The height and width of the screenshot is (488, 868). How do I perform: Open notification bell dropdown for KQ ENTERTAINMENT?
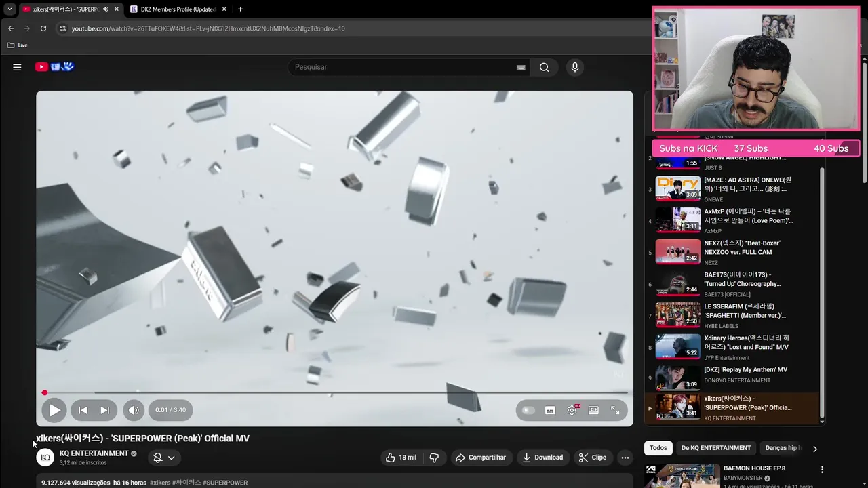point(163,457)
